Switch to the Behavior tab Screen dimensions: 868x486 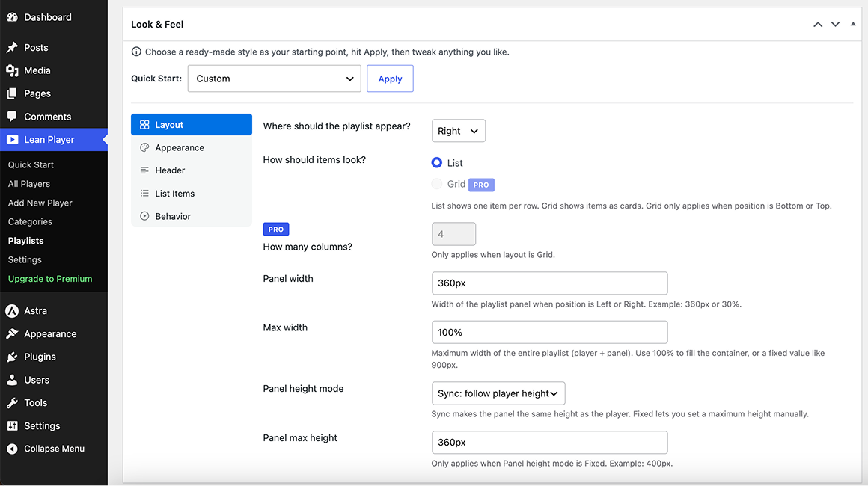pyautogui.click(x=192, y=216)
